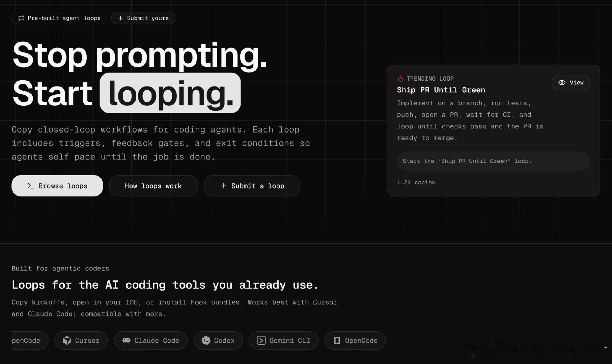This screenshot has width=612, height=364.
Task: Click the Submit a loop button
Action: click(252, 186)
